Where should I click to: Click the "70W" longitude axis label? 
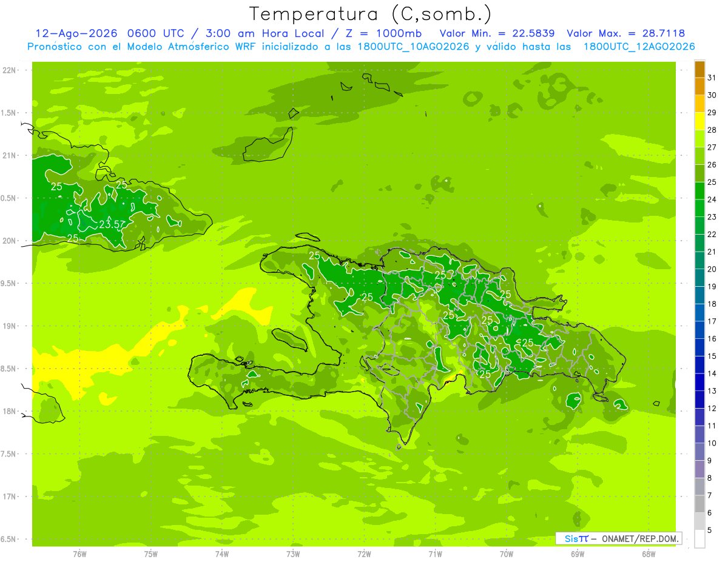pyautogui.click(x=507, y=554)
